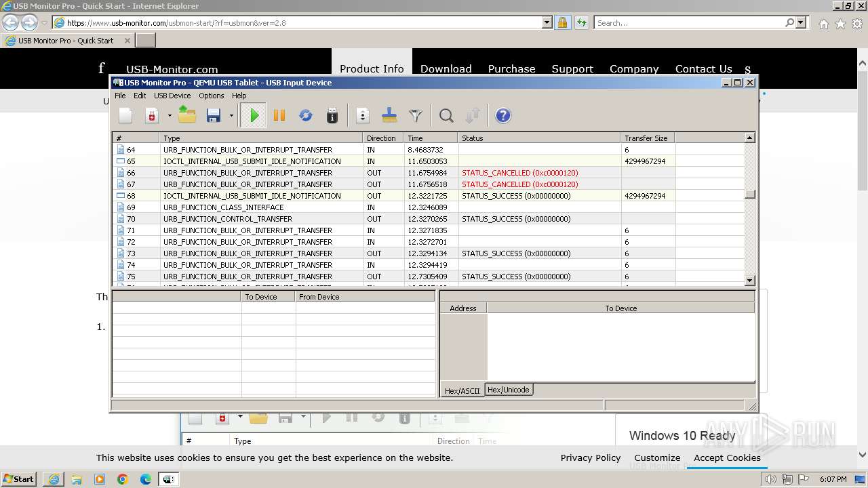Open the Download link on website
The width and height of the screenshot is (868, 488).
[446, 68]
